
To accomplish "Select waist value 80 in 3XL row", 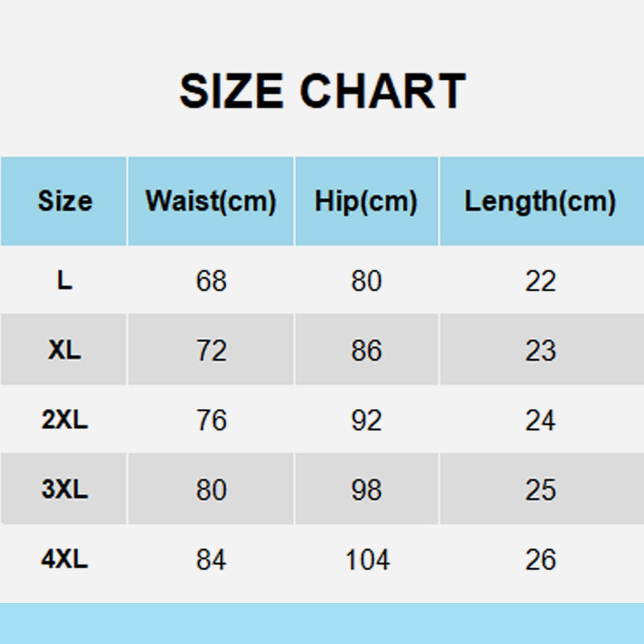I will coord(211,489).
